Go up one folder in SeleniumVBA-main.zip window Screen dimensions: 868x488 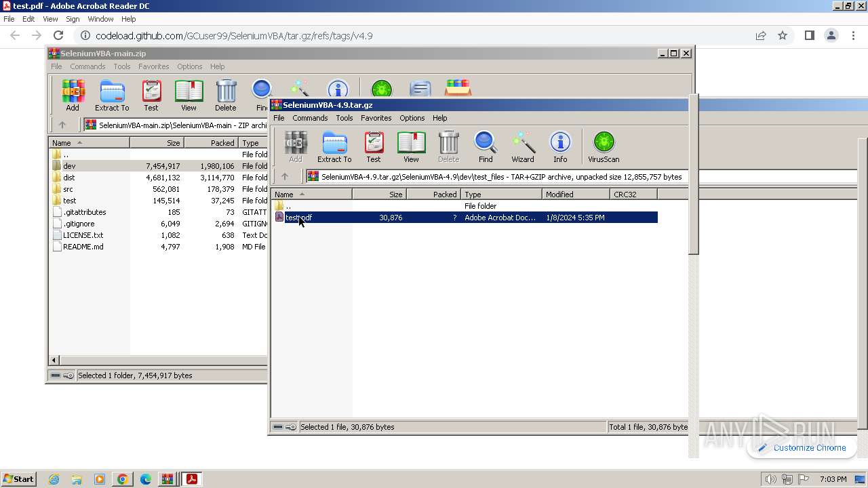point(62,125)
